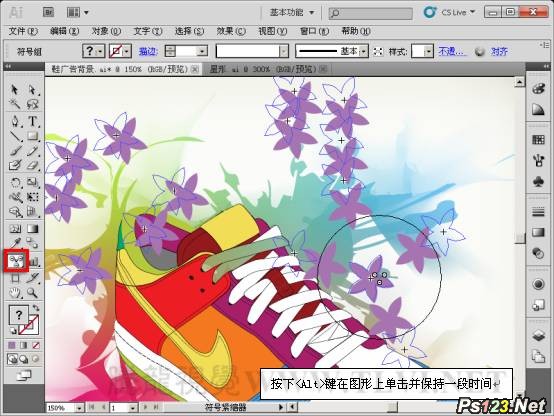Swap fill and stroke colors arrow
Image resolution: width=554 pixels, height=416 pixels.
tap(36, 307)
